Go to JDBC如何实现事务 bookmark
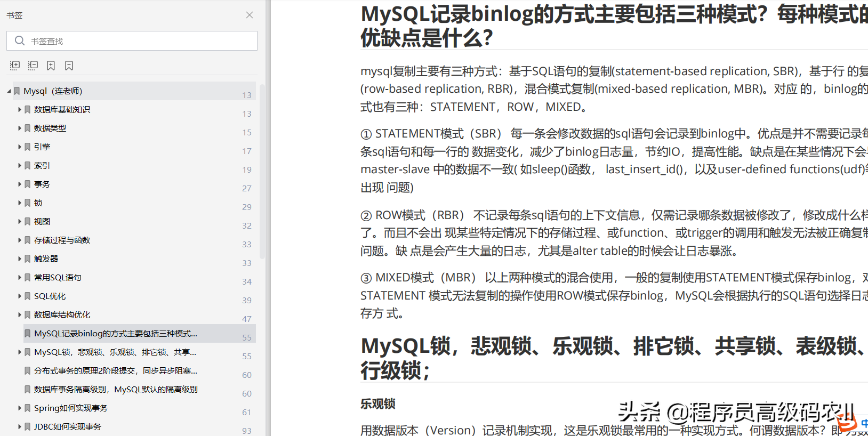 (68, 426)
